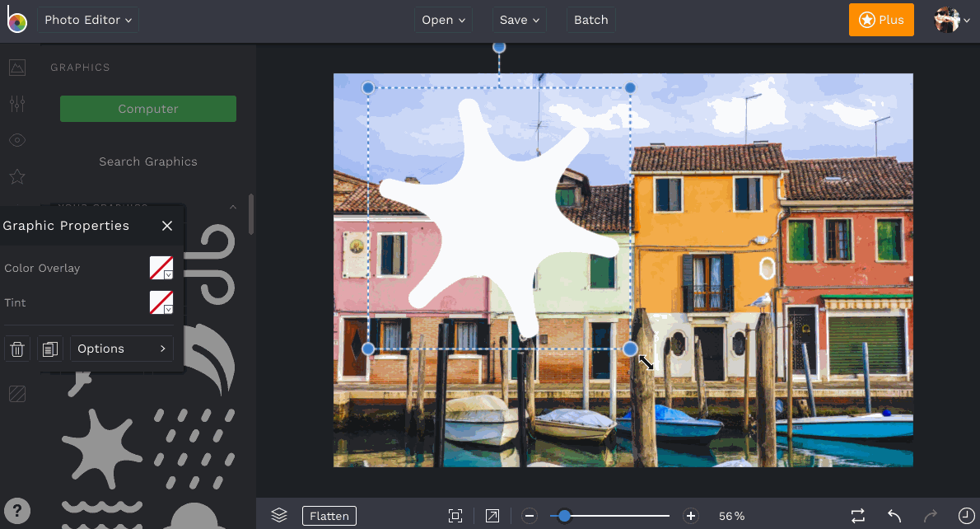Viewport: 980px width, 529px height.
Task: Close the Graphic Properties panel
Action: tap(167, 226)
